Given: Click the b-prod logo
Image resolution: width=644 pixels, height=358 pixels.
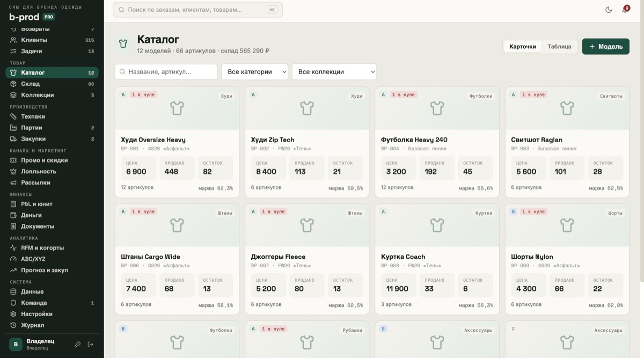Looking at the screenshot, I should pyautogui.click(x=24, y=17).
